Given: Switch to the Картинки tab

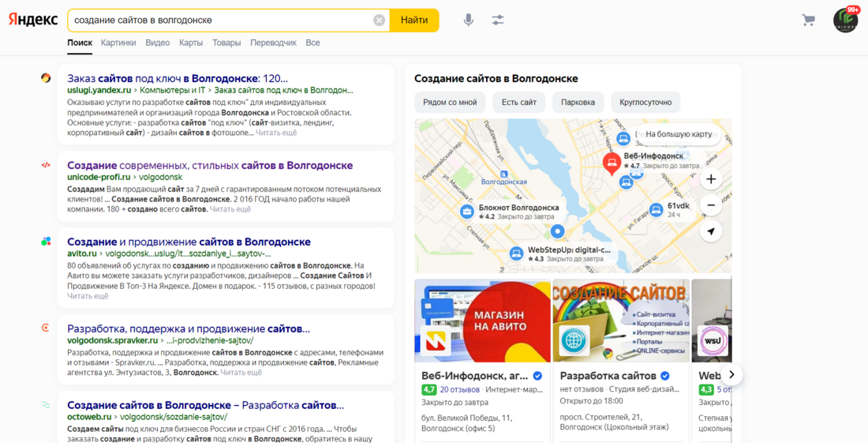Looking at the screenshot, I should coord(118,43).
